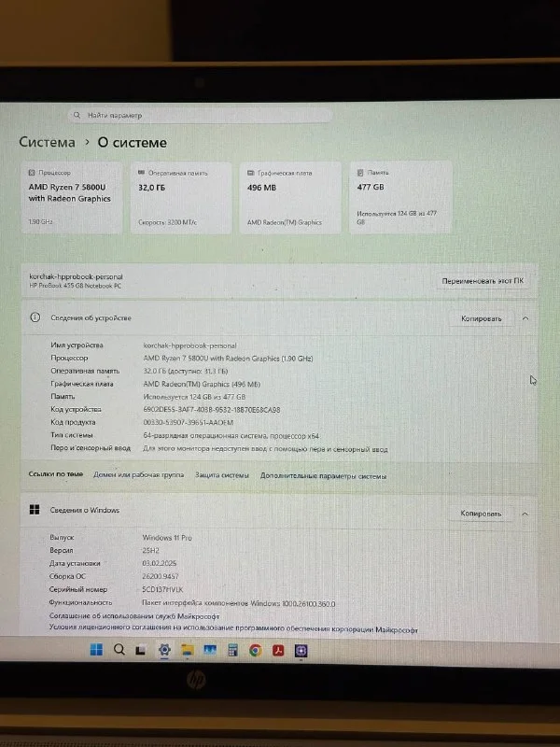Click Settings gear icon in taskbar
Screen dimensions: 560x747
(x=164, y=650)
